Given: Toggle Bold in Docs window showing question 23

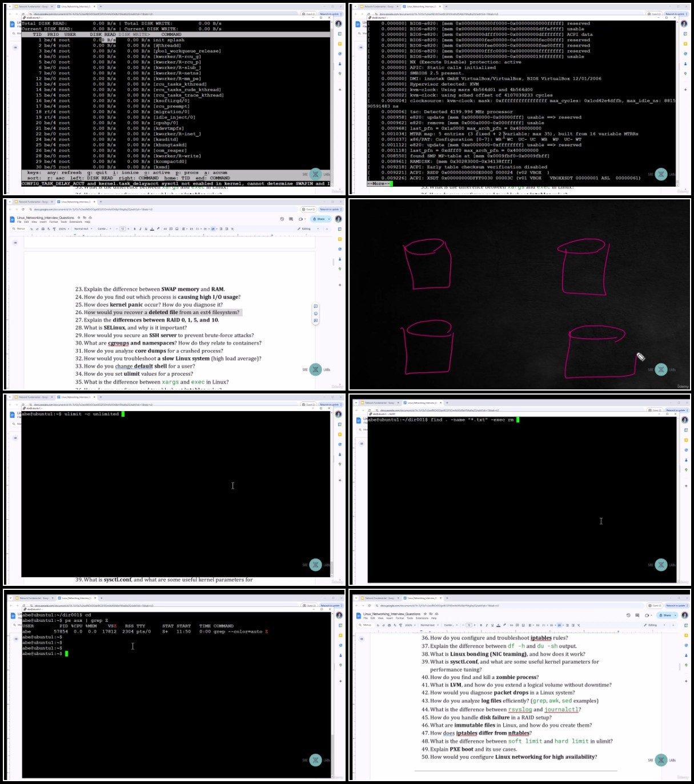Looking at the screenshot, I should tap(134, 228).
